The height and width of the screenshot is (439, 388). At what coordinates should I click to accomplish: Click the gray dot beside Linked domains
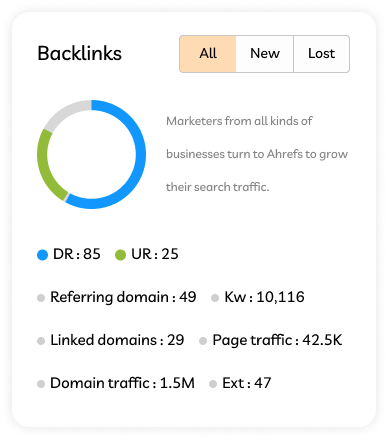[41, 341]
